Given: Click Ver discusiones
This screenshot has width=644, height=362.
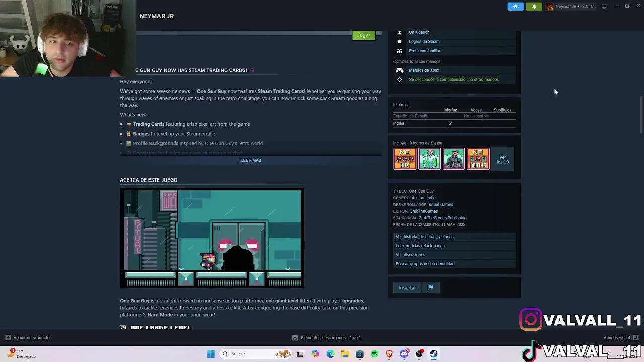Looking at the screenshot, I should tap(454, 255).
